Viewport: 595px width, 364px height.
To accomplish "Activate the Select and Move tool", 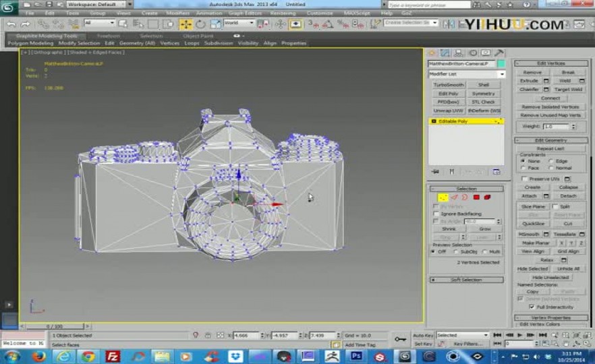I will click(x=186, y=24).
